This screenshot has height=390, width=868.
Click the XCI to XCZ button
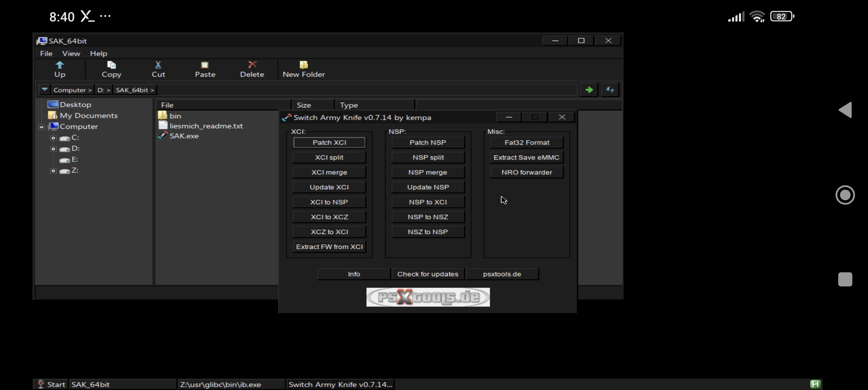point(329,217)
